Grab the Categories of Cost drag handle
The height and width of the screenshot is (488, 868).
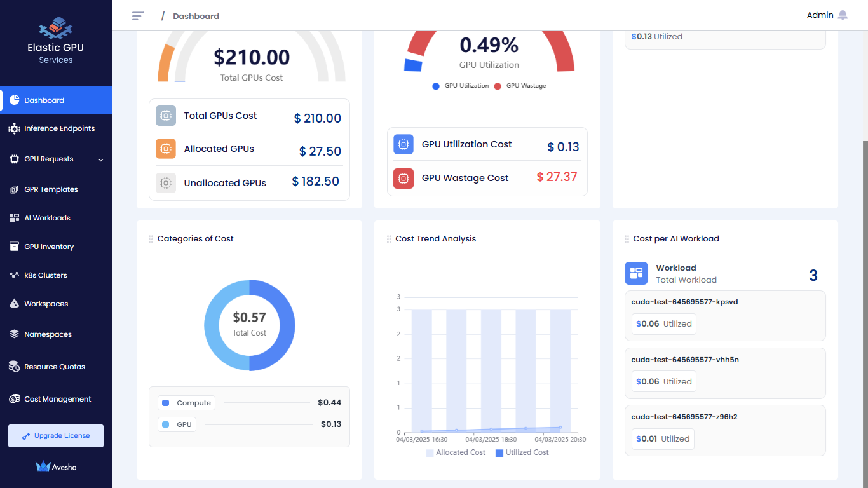[x=151, y=239]
